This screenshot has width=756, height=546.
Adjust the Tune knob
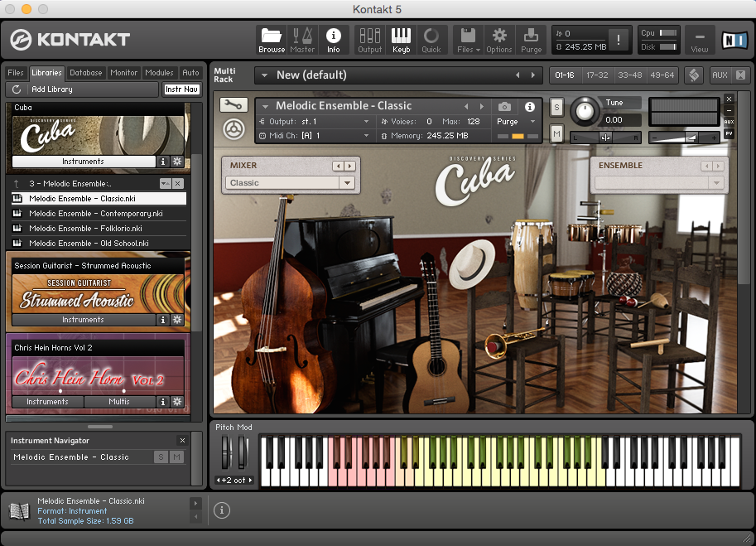[585, 111]
